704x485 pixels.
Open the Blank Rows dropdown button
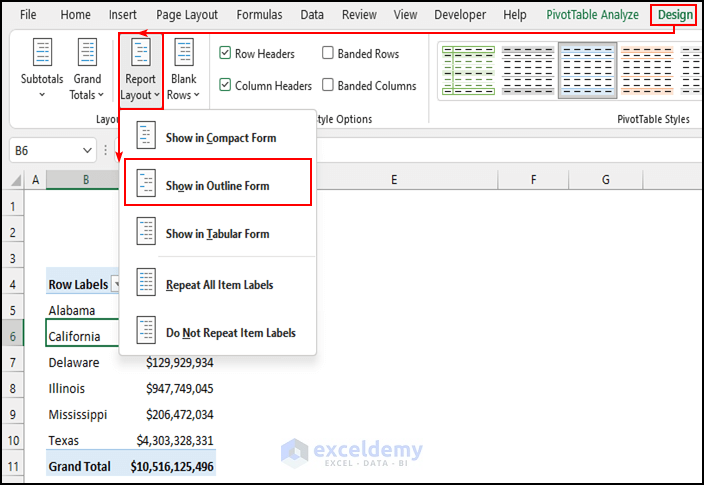(x=183, y=69)
